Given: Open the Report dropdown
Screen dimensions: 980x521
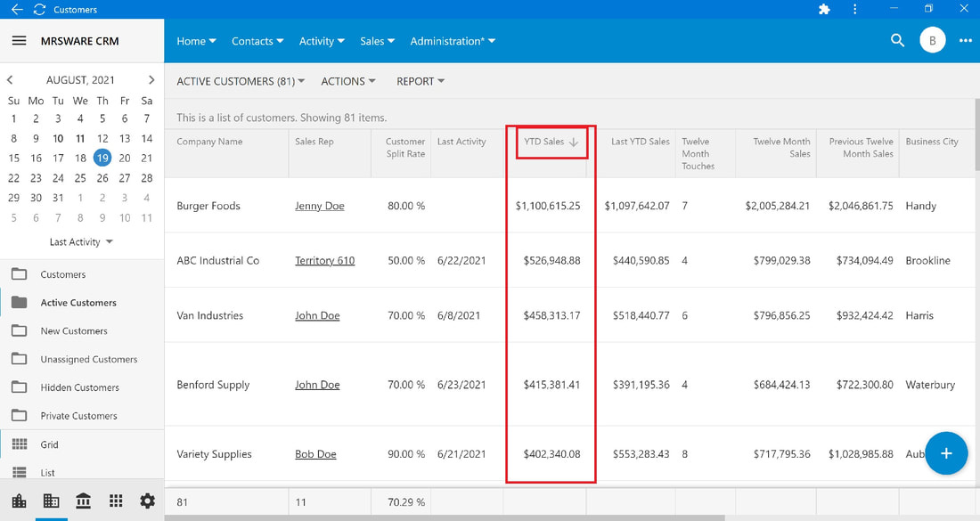Looking at the screenshot, I should (420, 81).
